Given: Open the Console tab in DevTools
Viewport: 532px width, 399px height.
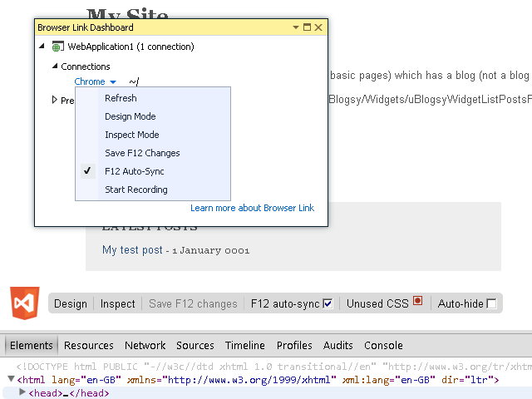Looking at the screenshot, I should click(383, 345).
